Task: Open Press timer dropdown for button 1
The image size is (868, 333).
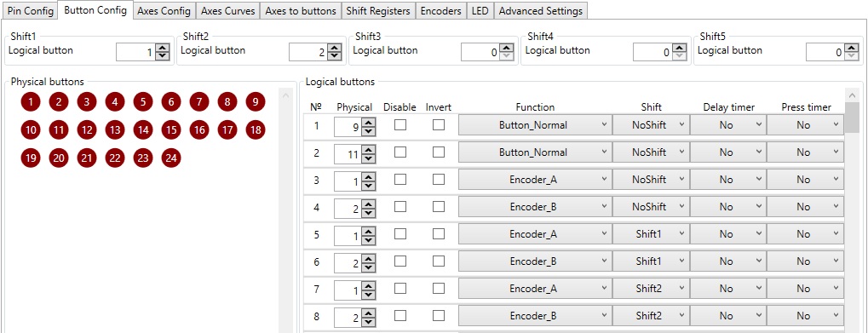Action: click(805, 125)
